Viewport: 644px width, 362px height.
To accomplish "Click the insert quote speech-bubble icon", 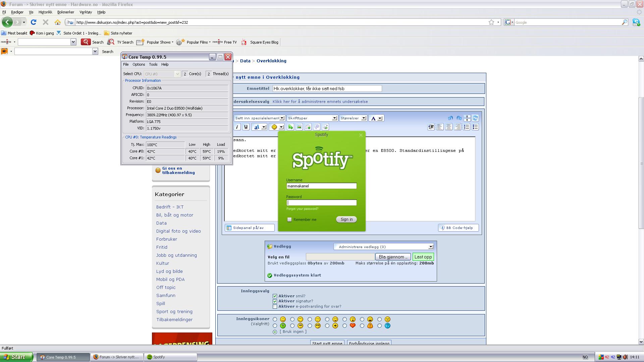I will (317, 127).
